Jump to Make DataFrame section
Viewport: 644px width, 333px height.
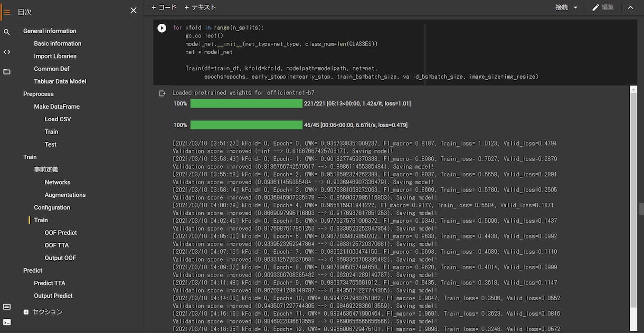click(57, 107)
